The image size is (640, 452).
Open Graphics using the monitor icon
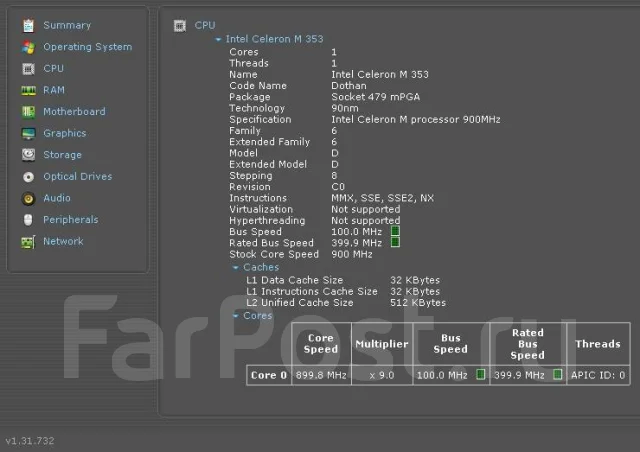coord(28,134)
